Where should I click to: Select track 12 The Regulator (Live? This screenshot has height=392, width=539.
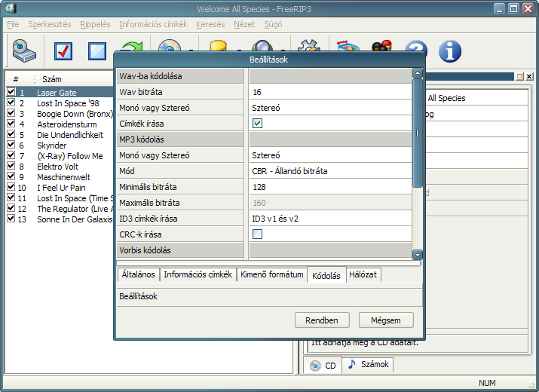tap(75, 209)
